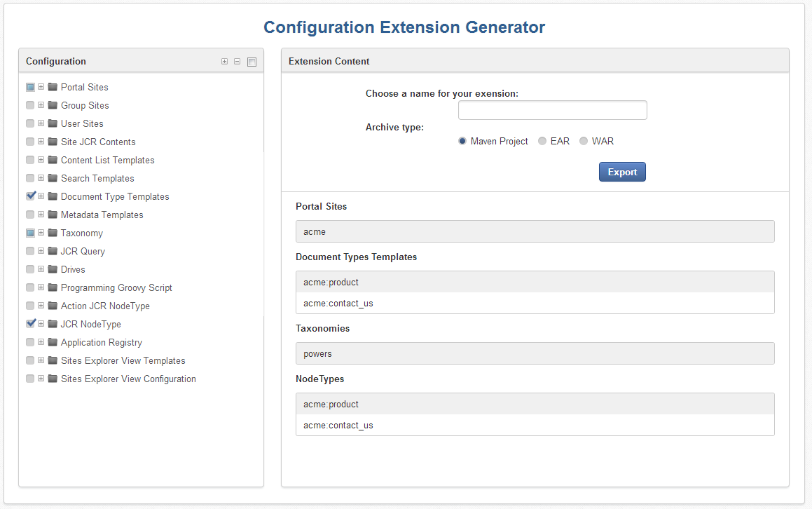Toggle the select-all checkbox in Configuration header
812x509 pixels.
pos(252,62)
